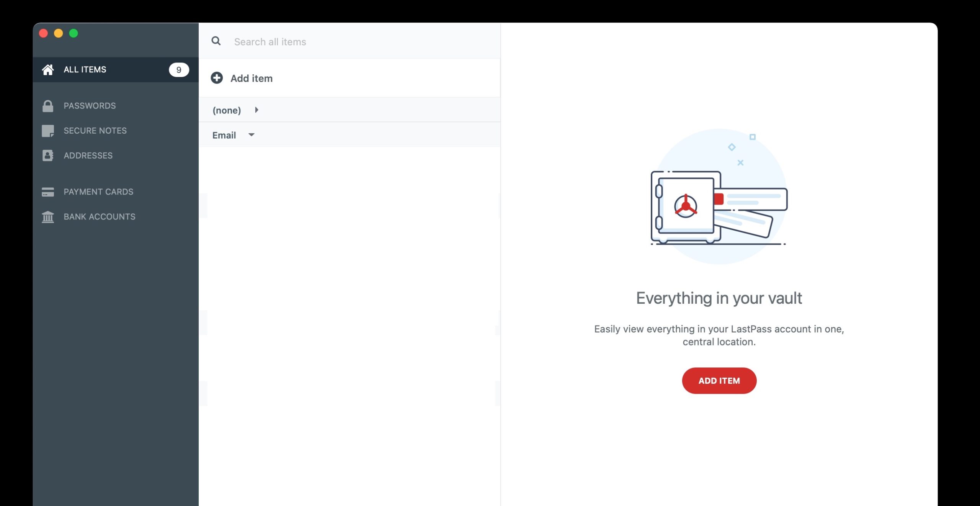Click the plus circle icon beside Add item
980x506 pixels.
[217, 78]
